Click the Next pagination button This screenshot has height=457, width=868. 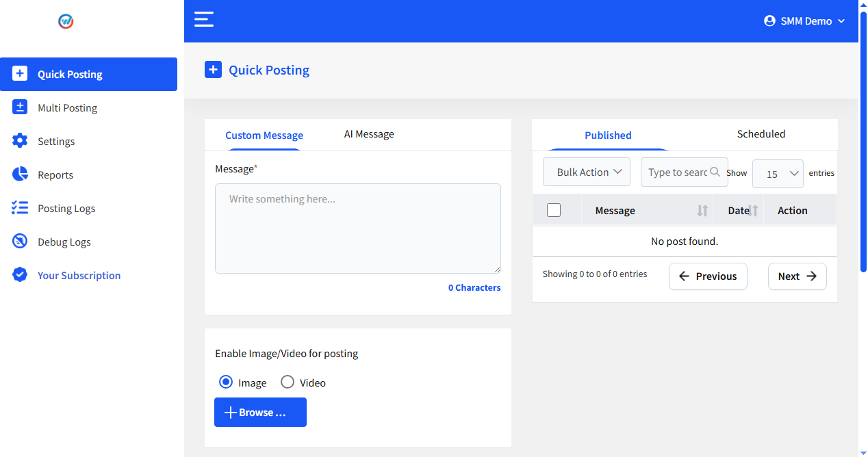pos(797,276)
